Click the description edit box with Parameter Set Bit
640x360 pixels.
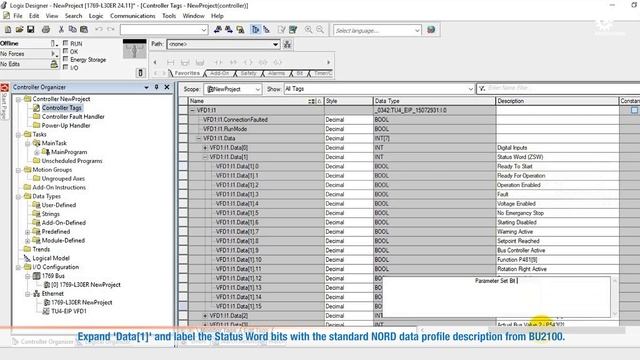tap(496, 297)
